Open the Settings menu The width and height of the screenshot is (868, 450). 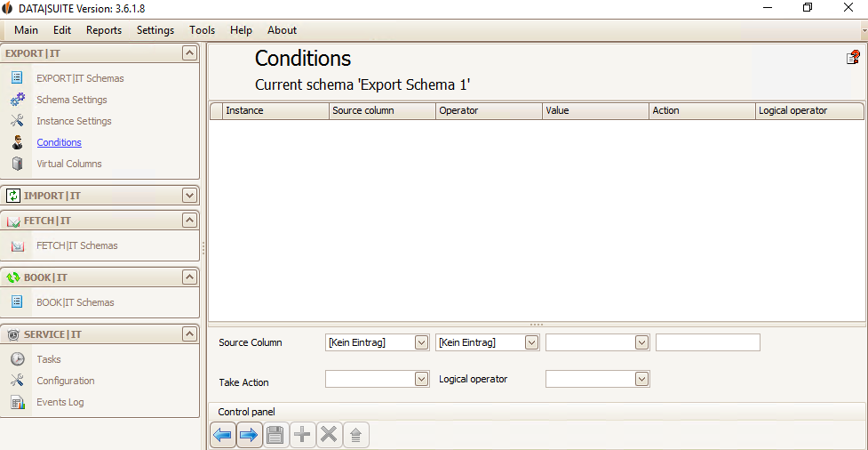click(155, 30)
